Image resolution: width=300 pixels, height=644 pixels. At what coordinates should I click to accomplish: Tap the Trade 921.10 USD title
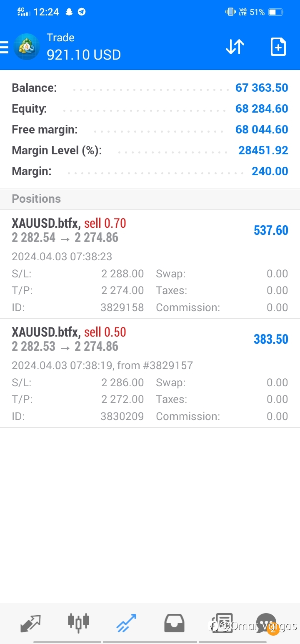[x=83, y=47]
